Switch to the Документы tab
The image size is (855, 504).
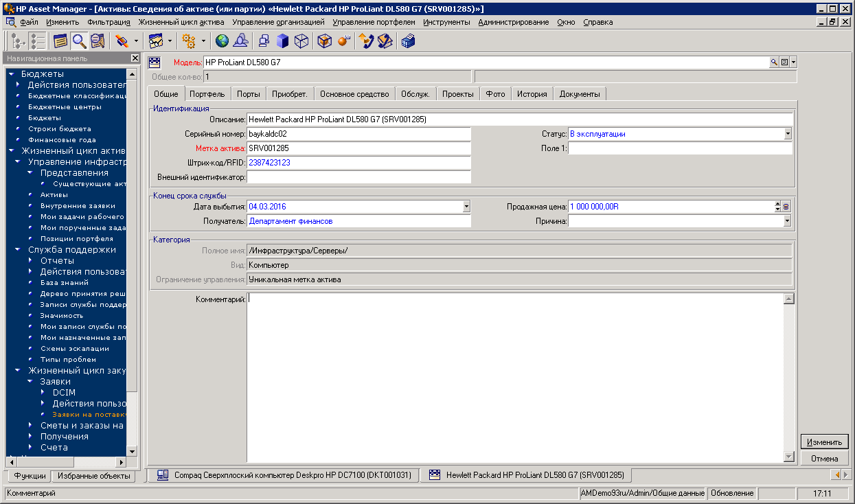tap(580, 94)
